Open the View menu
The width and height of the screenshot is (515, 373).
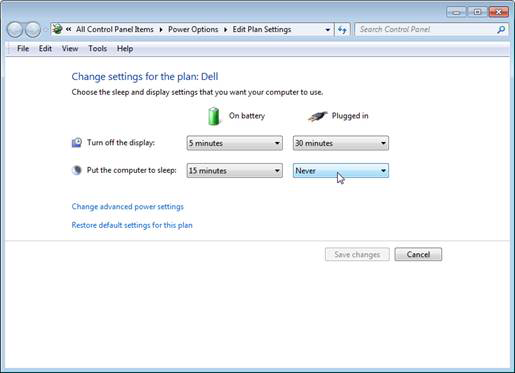click(x=70, y=49)
